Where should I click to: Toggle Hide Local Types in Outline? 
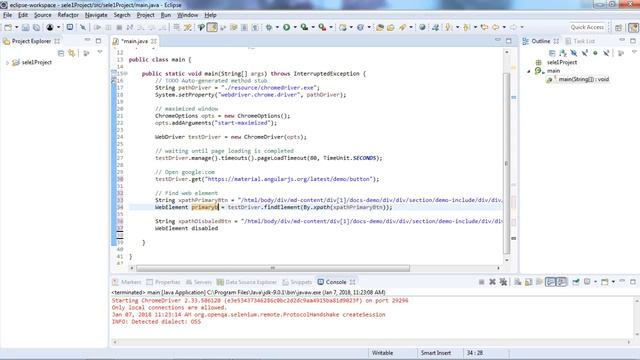pyautogui.click(x=606, y=53)
